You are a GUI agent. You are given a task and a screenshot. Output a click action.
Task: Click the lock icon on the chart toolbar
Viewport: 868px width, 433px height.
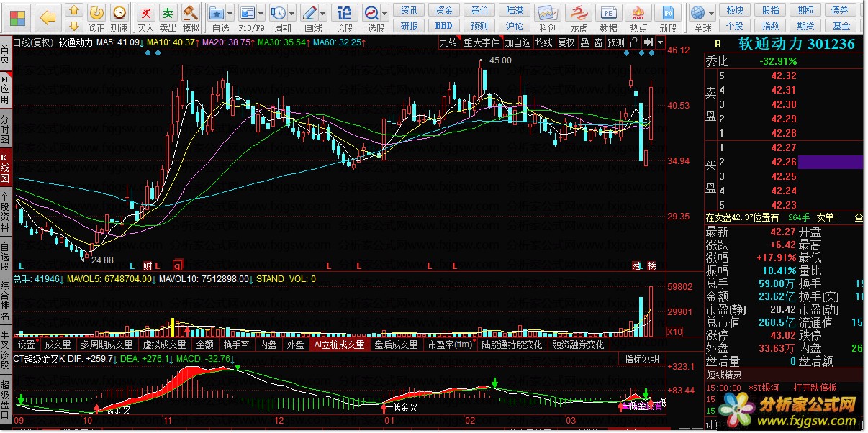(x=633, y=42)
